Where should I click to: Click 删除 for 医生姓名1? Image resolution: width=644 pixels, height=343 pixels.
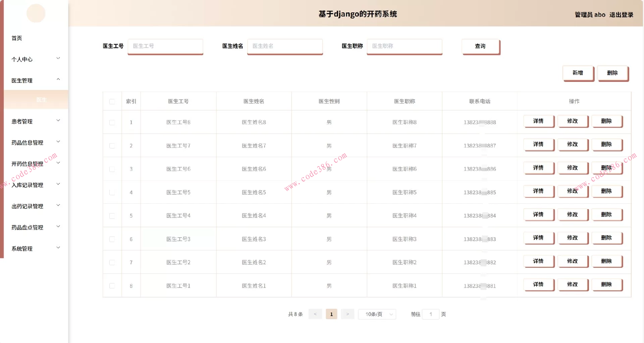(x=607, y=284)
